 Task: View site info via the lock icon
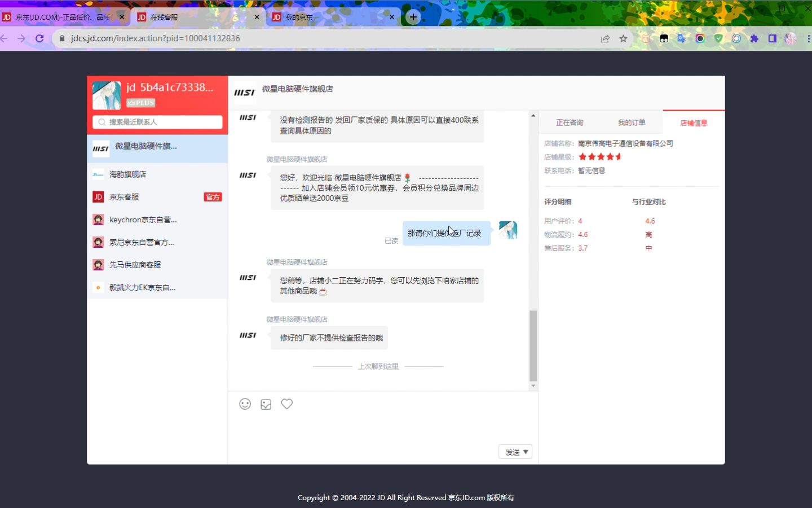62,38
